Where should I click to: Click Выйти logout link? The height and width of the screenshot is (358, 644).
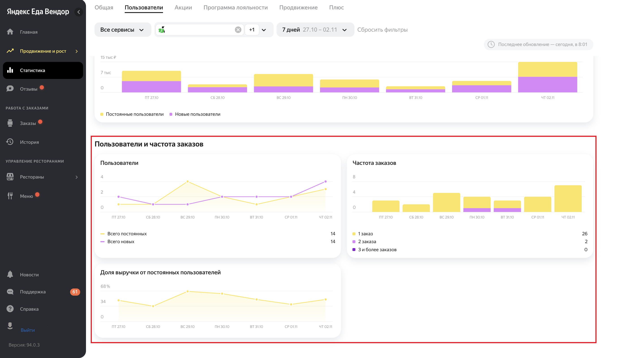[x=28, y=330]
